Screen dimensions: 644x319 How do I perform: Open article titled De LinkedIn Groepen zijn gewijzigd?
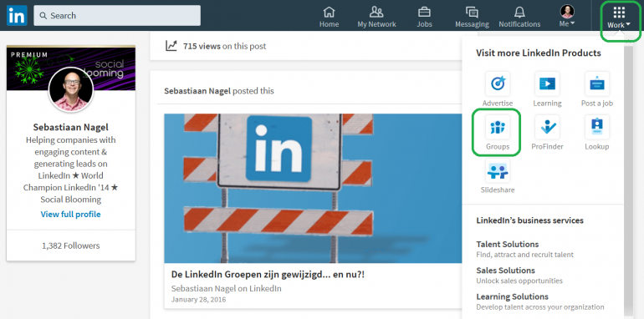point(268,274)
